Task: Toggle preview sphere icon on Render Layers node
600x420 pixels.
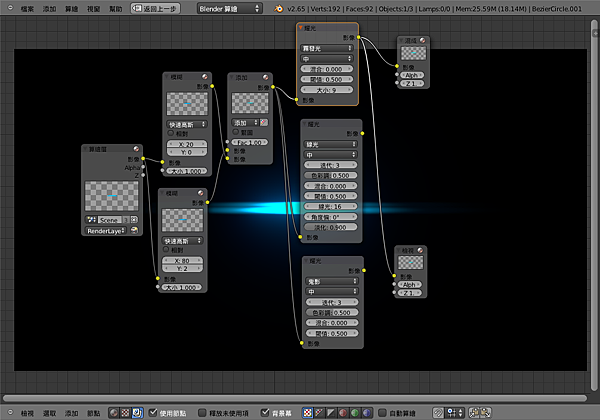Action: tap(136, 149)
